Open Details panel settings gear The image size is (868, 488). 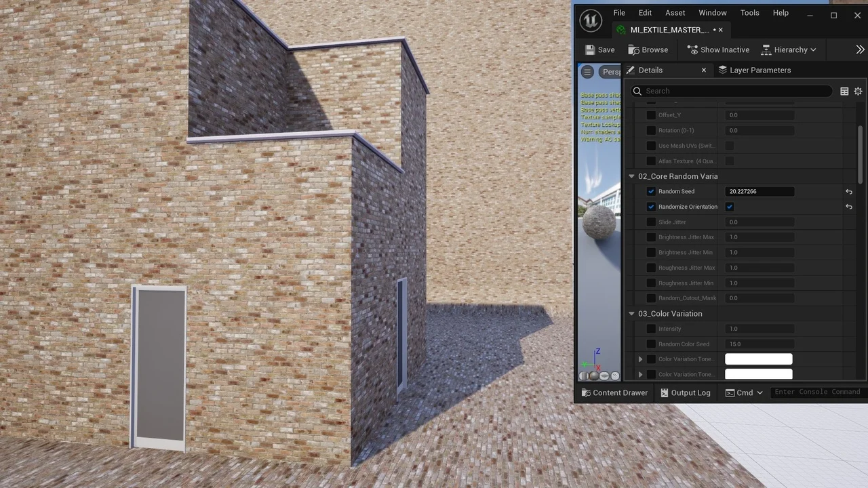click(x=858, y=91)
